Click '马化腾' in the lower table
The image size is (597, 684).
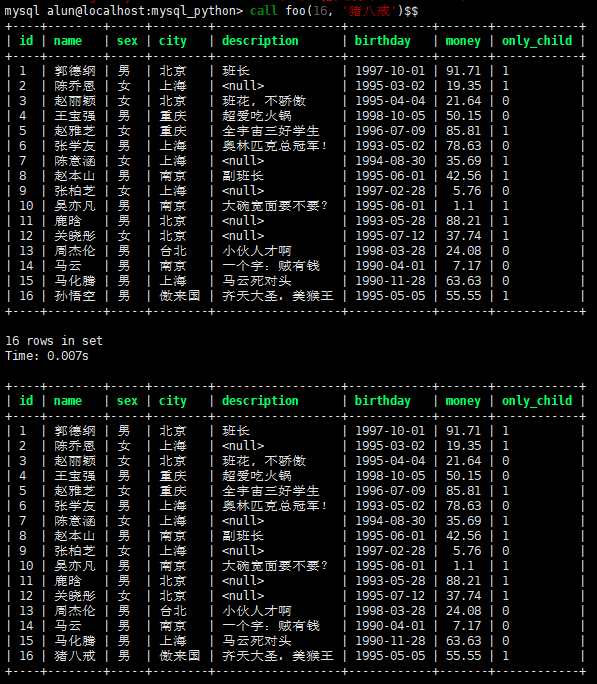(75, 641)
